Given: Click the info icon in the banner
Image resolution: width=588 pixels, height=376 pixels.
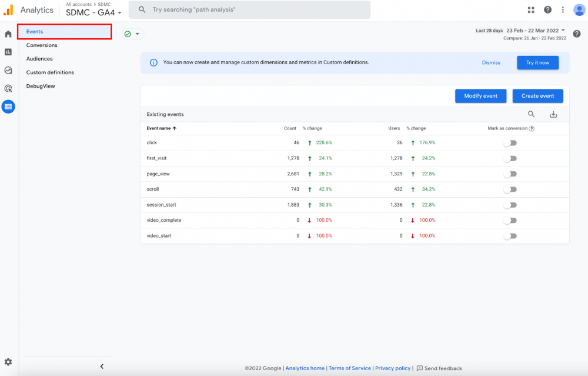Looking at the screenshot, I should click(153, 62).
